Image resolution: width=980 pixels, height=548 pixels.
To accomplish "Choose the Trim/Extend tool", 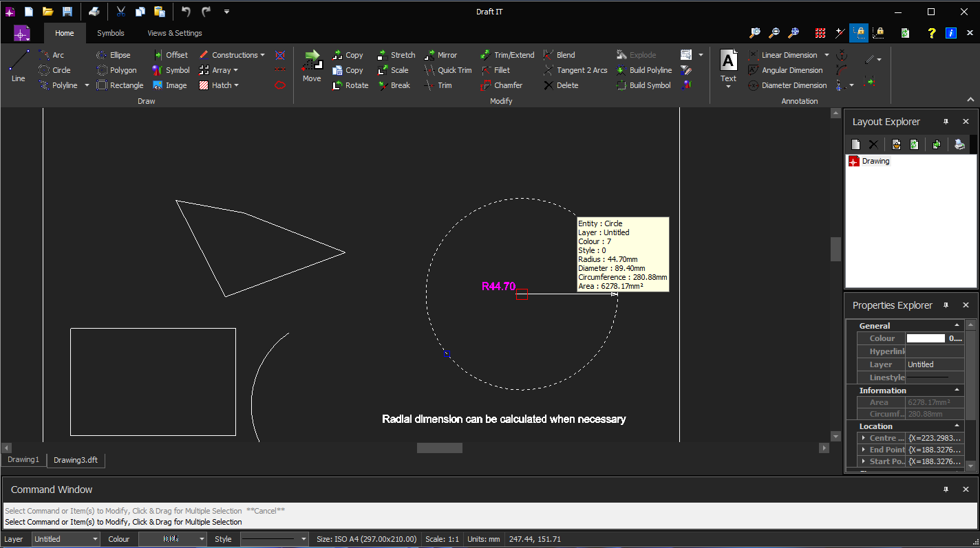I will tap(507, 55).
